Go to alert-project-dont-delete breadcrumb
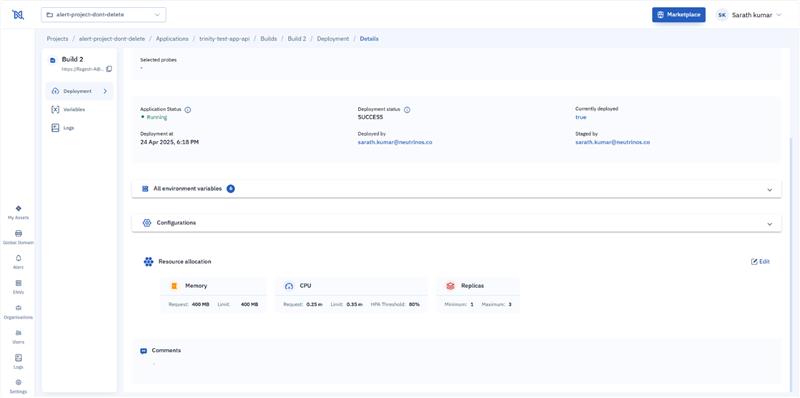 coord(112,39)
